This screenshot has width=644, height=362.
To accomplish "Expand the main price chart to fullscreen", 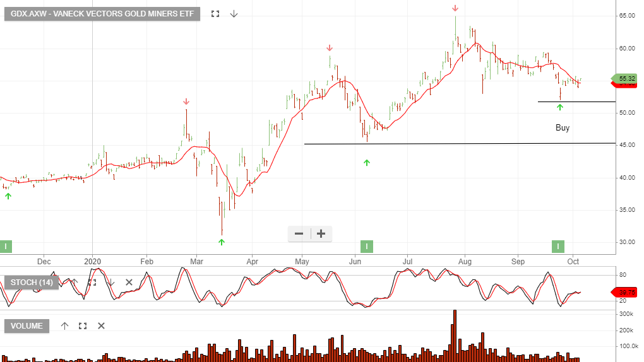I will point(215,14).
